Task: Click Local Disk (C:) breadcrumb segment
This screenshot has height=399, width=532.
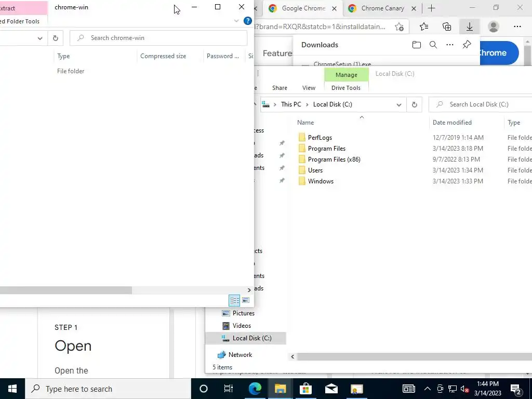Action: (332, 104)
